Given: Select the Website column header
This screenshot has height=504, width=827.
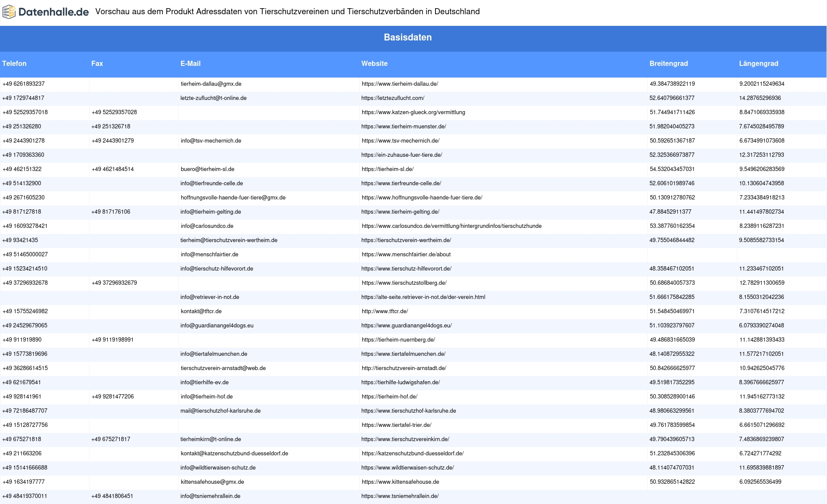Looking at the screenshot, I should pos(374,63).
